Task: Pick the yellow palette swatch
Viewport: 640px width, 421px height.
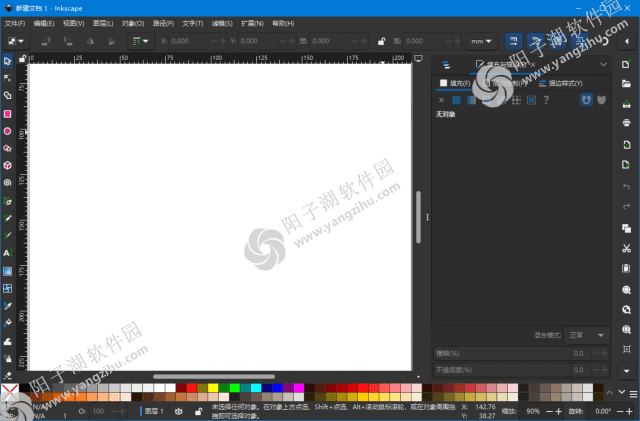Action: pyautogui.click(x=213, y=388)
